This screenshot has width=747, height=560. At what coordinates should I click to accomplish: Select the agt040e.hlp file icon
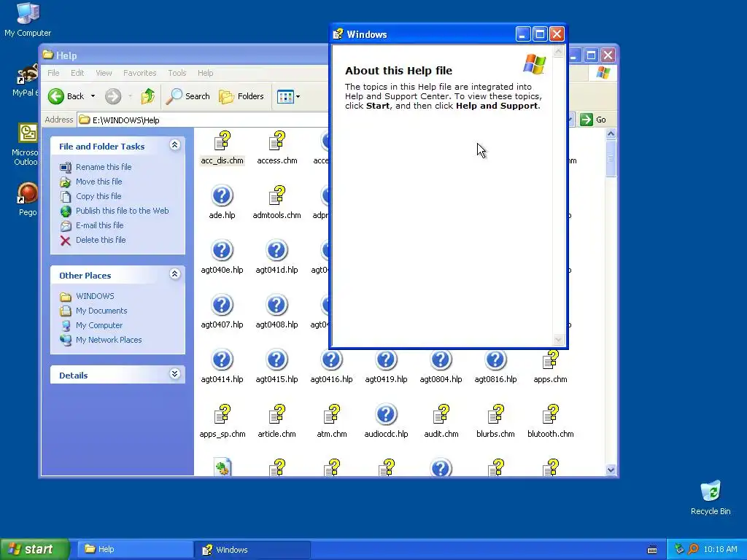[x=222, y=251]
